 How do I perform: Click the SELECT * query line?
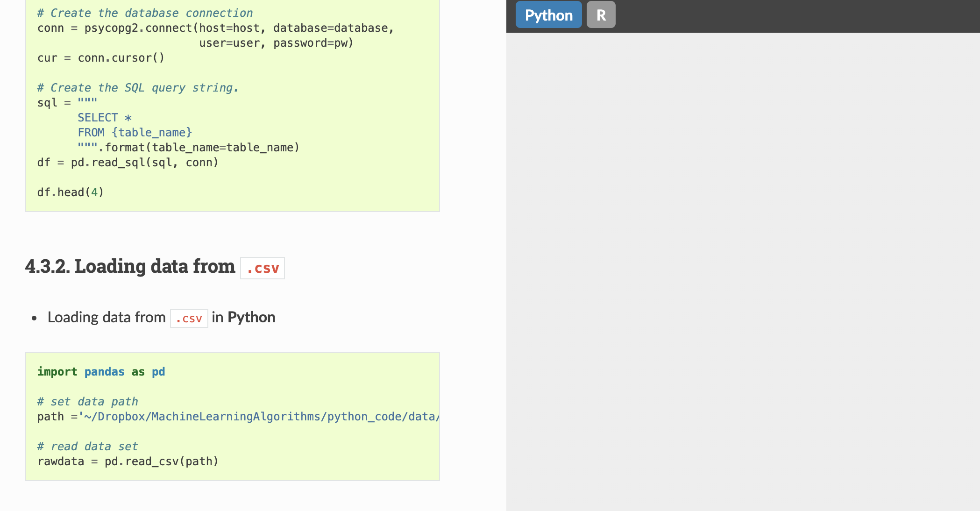point(105,118)
